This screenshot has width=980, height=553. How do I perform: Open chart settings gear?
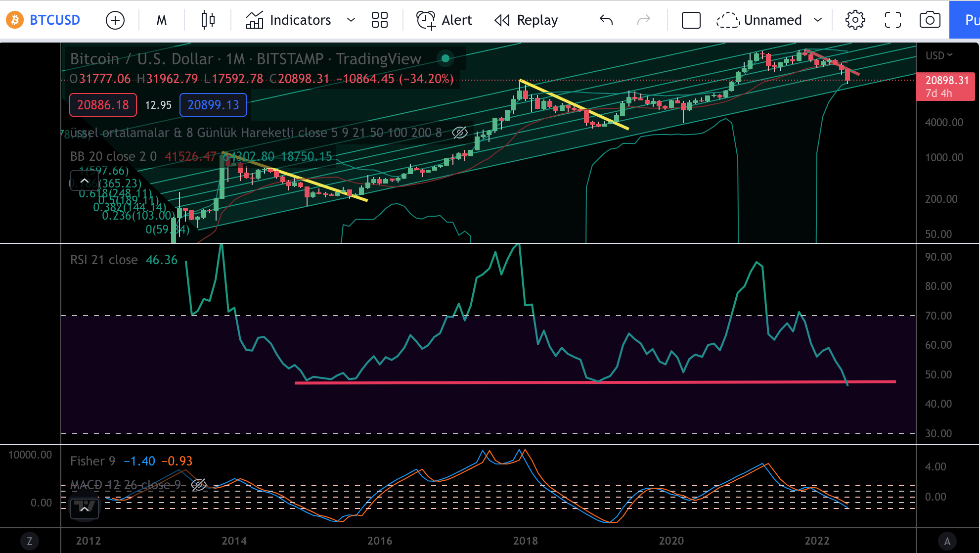[855, 20]
